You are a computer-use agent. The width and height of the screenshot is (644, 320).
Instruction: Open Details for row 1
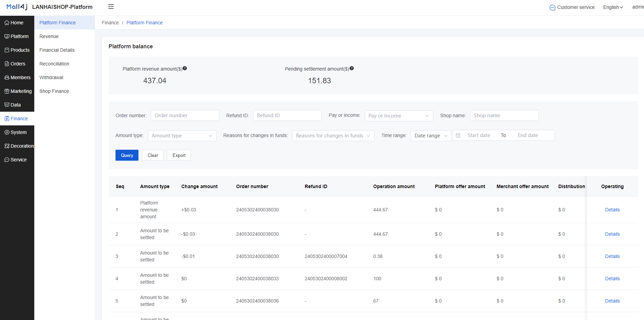[612, 210]
